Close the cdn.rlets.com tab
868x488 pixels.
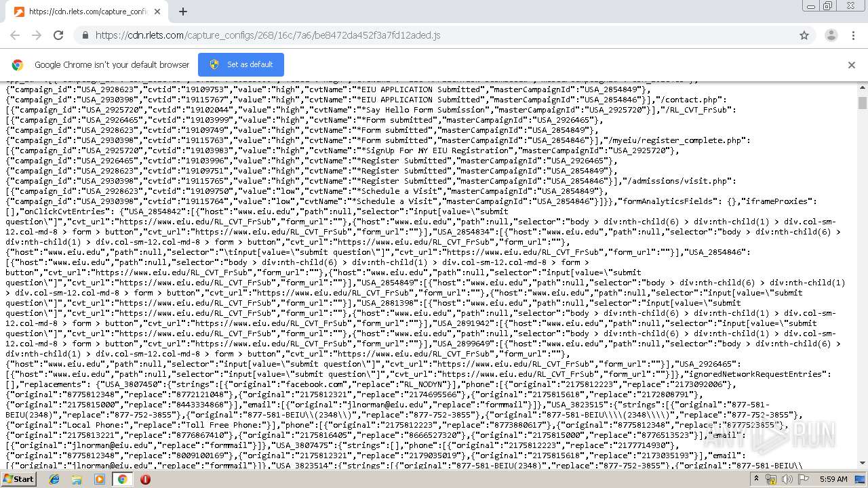(157, 12)
